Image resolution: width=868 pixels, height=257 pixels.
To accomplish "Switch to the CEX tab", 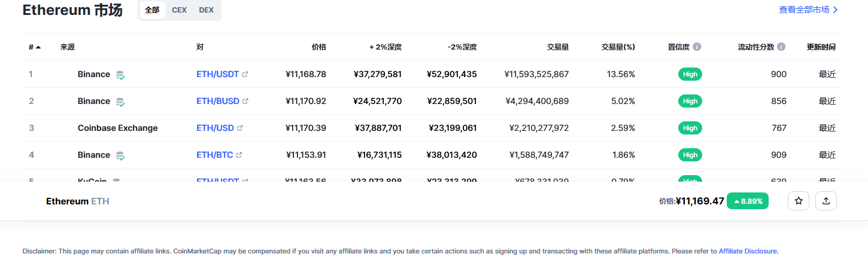I will 178,10.
